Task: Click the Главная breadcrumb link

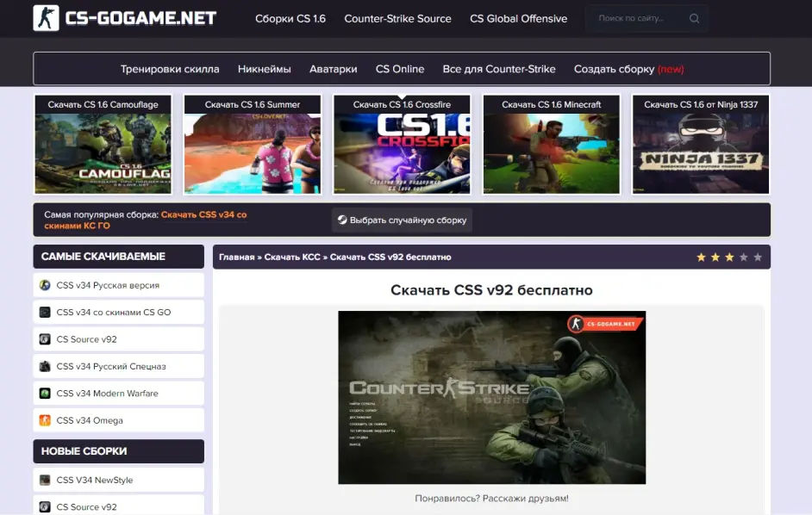Action: click(236, 257)
